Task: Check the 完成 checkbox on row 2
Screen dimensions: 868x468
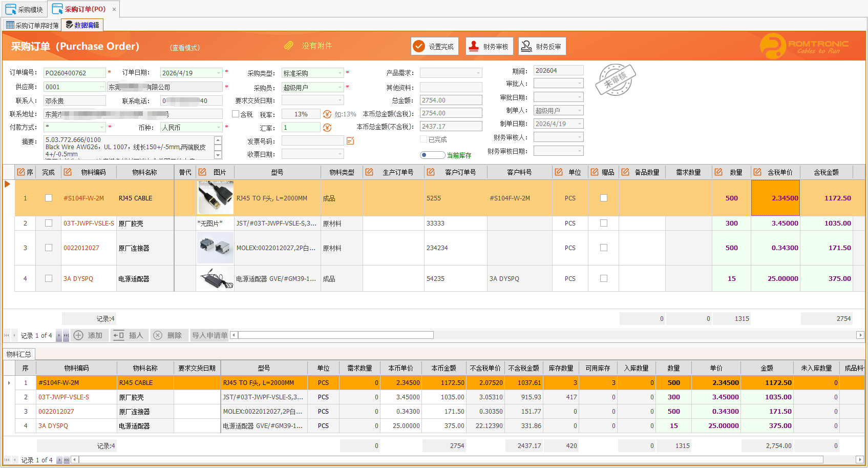Action: pos(48,223)
